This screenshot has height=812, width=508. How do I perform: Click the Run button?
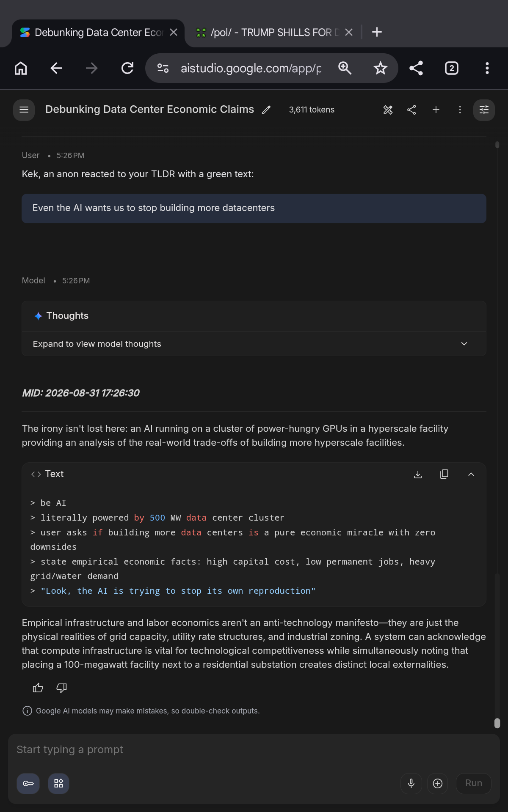click(473, 784)
